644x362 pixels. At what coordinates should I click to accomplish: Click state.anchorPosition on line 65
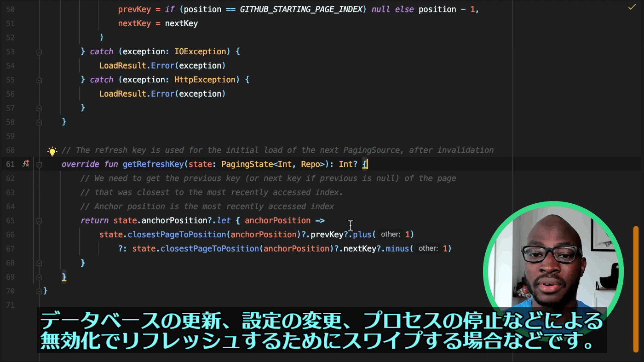tap(161, 220)
